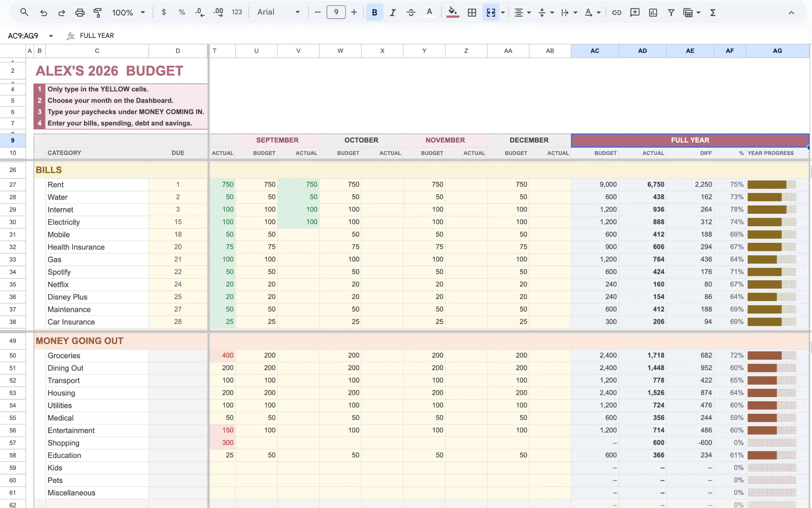Toggle merge cells
Viewport: 812px width, 508px height.
[x=491, y=13]
